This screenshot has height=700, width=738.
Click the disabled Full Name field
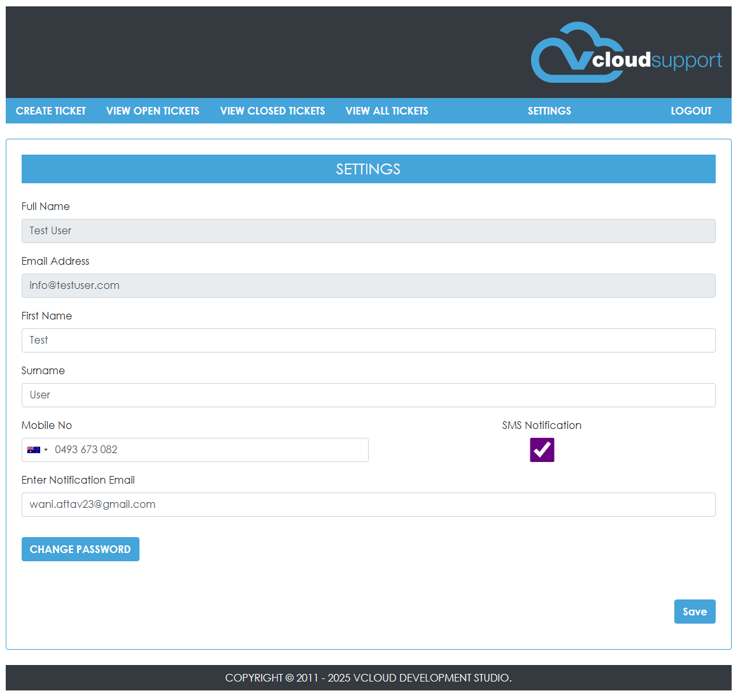pyautogui.click(x=368, y=231)
